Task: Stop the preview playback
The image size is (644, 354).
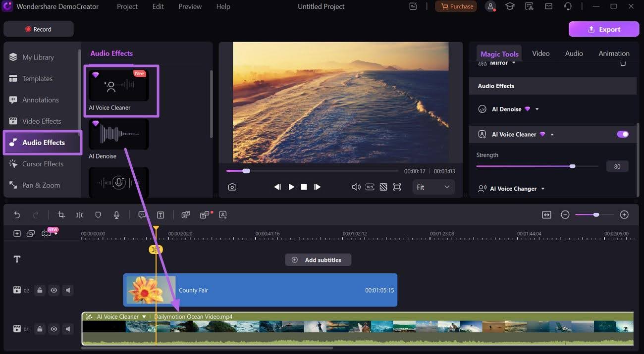Action: click(x=304, y=187)
